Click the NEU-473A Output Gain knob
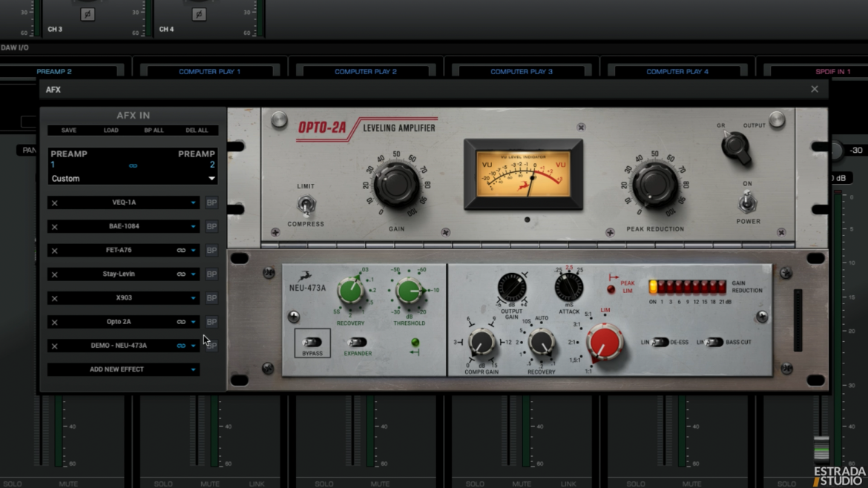Viewport: 868px width, 488px height. [511, 287]
